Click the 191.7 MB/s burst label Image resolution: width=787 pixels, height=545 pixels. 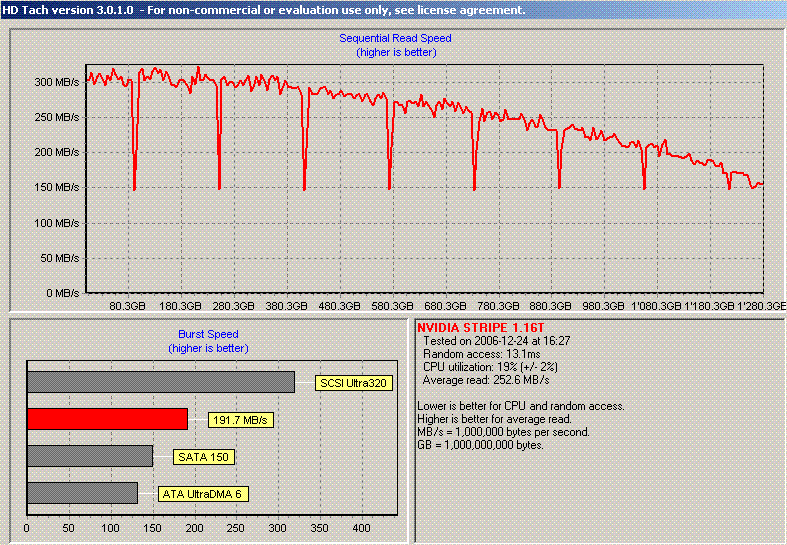(x=241, y=420)
